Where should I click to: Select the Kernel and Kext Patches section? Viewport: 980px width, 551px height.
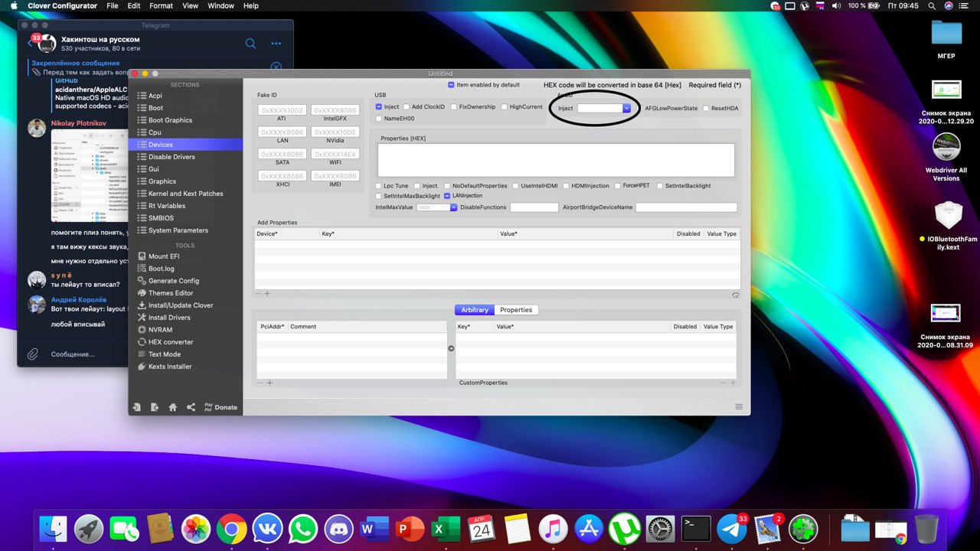185,194
